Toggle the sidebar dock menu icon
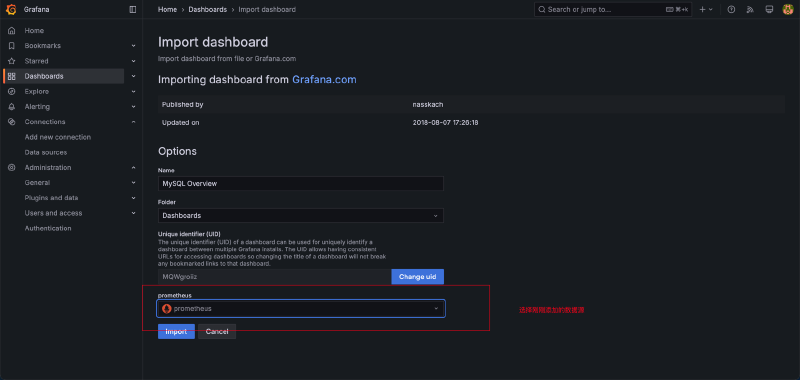Viewport: 800px width, 380px height. (x=133, y=9)
